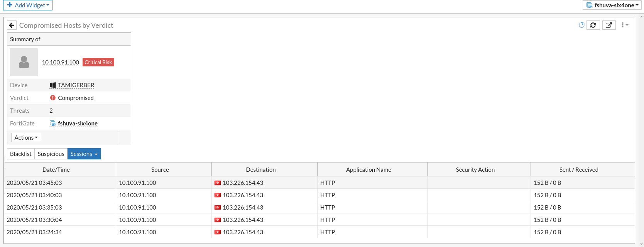Click the fshuva-six4one FortiGate link
The width and height of the screenshot is (644, 247).
point(78,123)
